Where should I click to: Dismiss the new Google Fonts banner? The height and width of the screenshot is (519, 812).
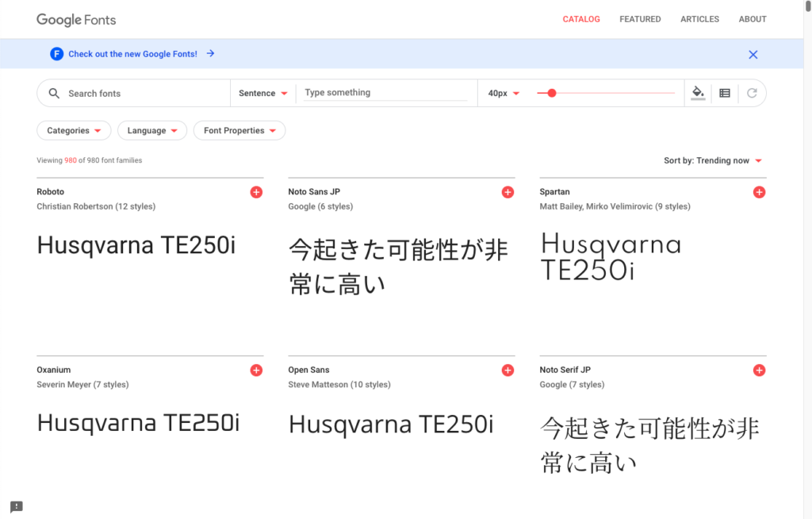click(x=753, y=55)
